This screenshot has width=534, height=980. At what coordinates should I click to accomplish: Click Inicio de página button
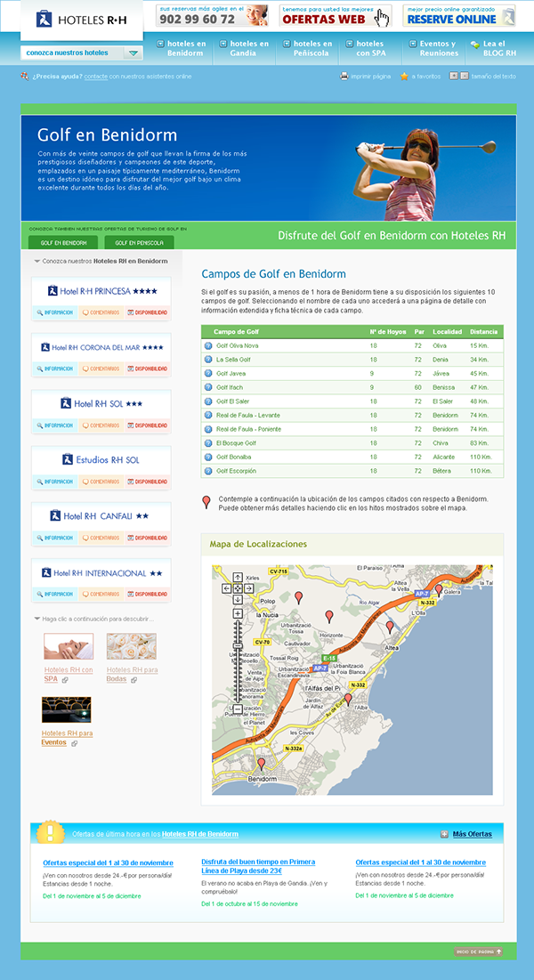pyautogui.click(x=478, y=952)
